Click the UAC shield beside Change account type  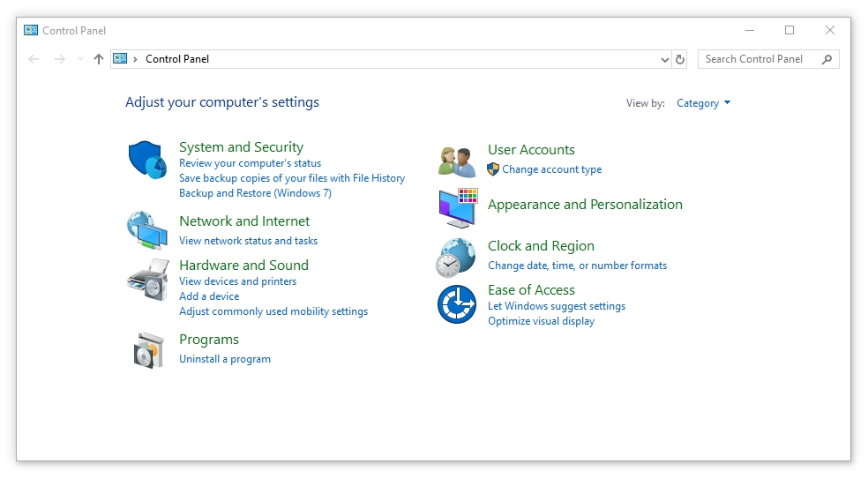coord(493,169)
